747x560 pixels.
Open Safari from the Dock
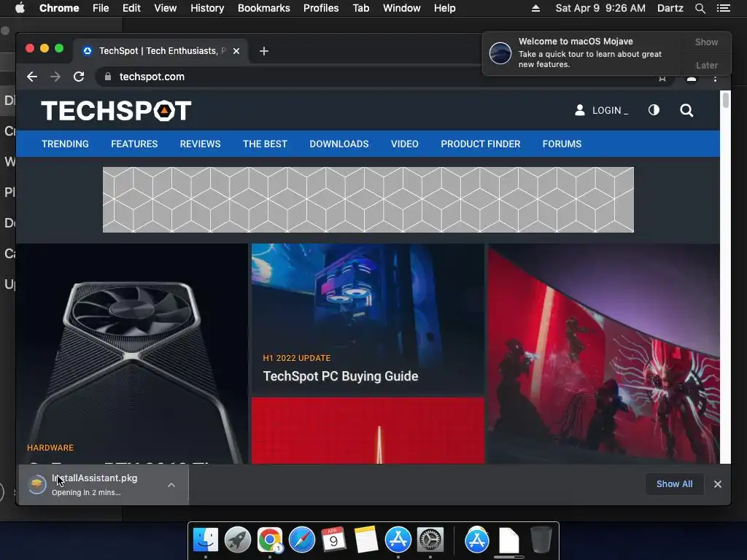301,540
